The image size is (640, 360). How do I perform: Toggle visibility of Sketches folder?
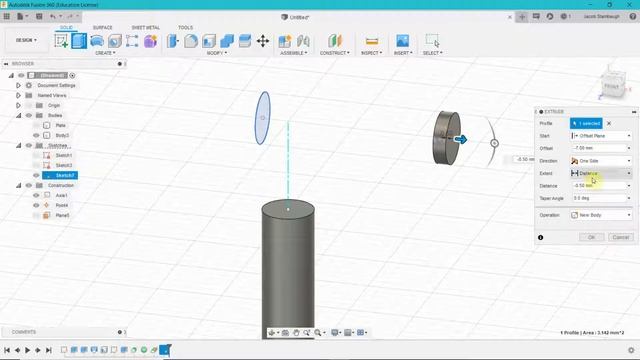pyautogui.click(x=29, y=145)
